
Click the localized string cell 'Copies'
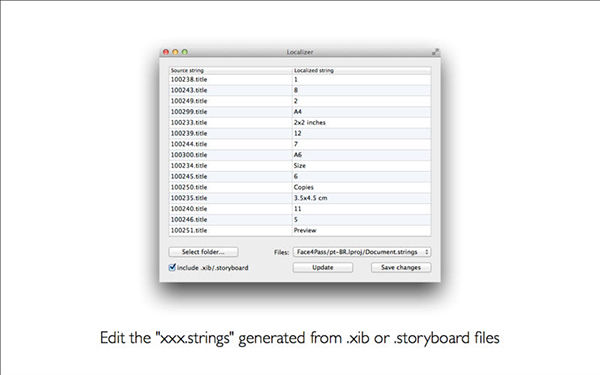coord(361,187)
